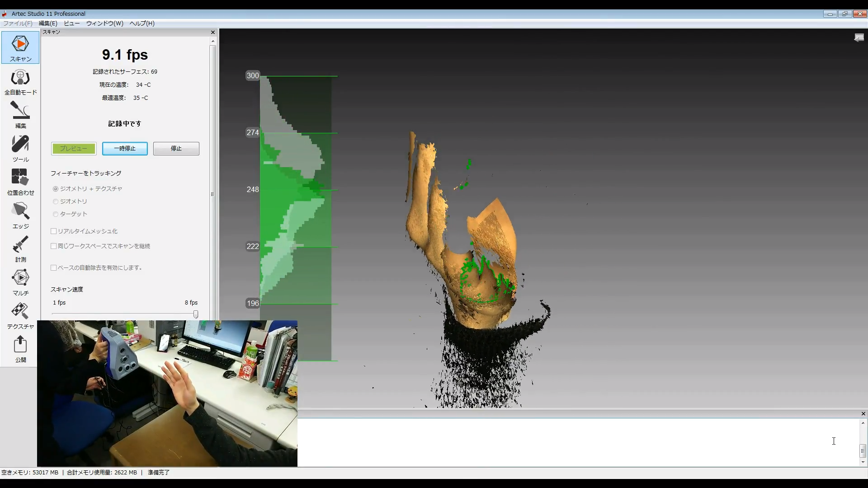Click the message icon in viewport corner

click(x=859, y=38)
